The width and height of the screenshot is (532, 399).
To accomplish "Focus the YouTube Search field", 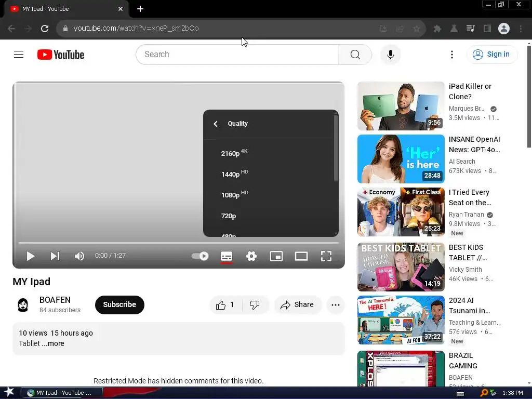I will tap(237, 54).
